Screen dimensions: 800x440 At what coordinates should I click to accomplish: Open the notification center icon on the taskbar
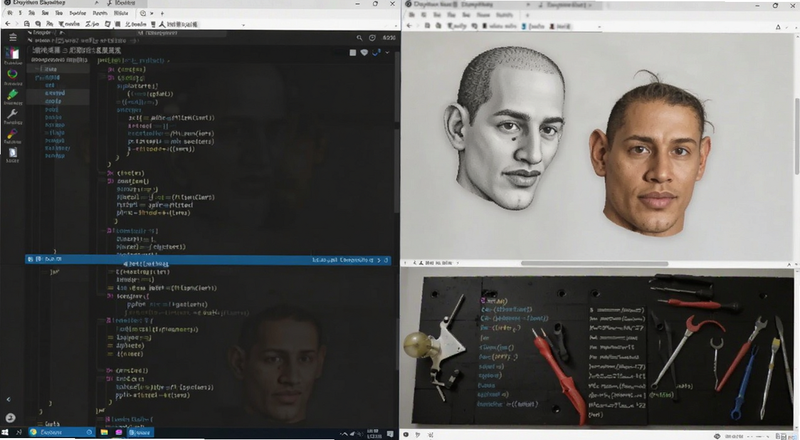(x=390, y=434)
